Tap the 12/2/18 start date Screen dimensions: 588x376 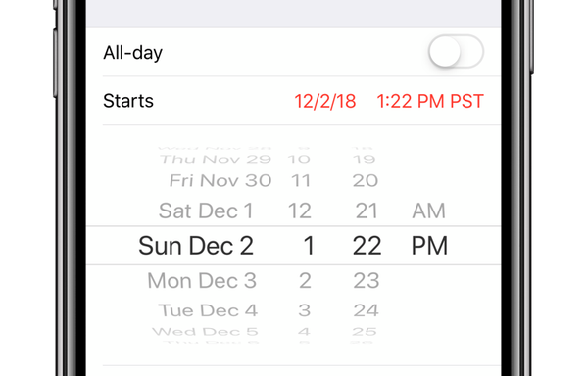pos(325,101)
